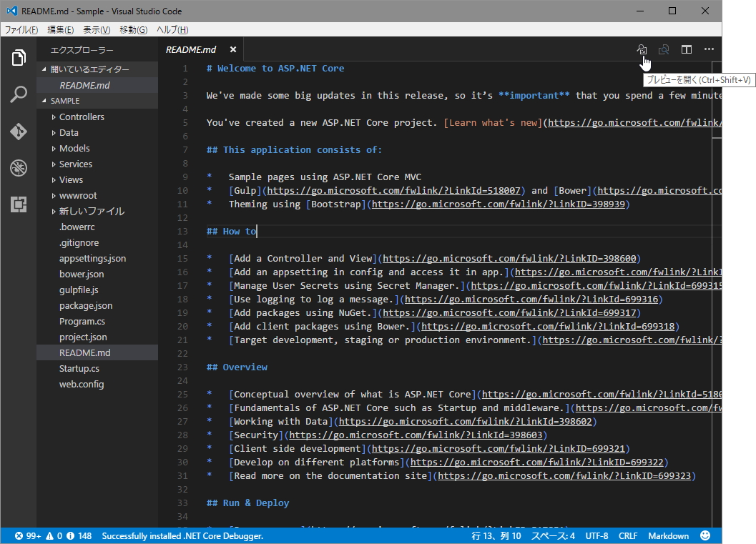Expand the Services folder
Image resolution: width=756 pixels, height=544 pixels.
tap(54, 164)
